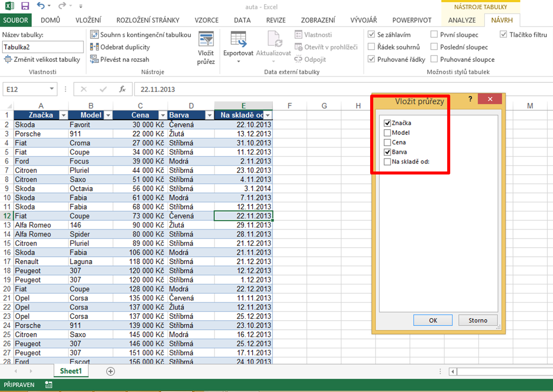
Task: Click Změnit velikost tabulky icon
Action: (x=8, y=59)
